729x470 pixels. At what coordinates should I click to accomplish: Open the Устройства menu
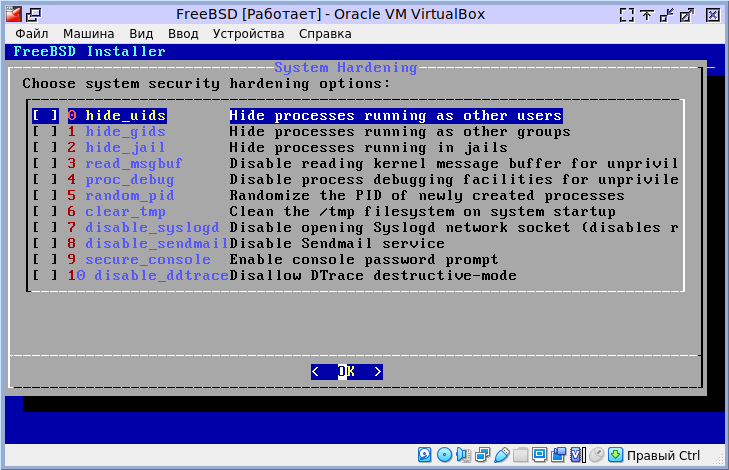248,34
